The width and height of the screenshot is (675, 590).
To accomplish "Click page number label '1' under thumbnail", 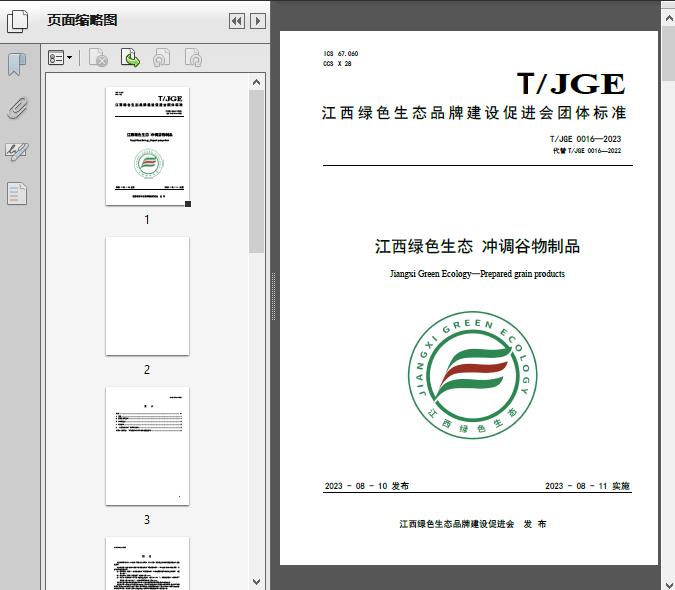I will click(x=147, y=219).
